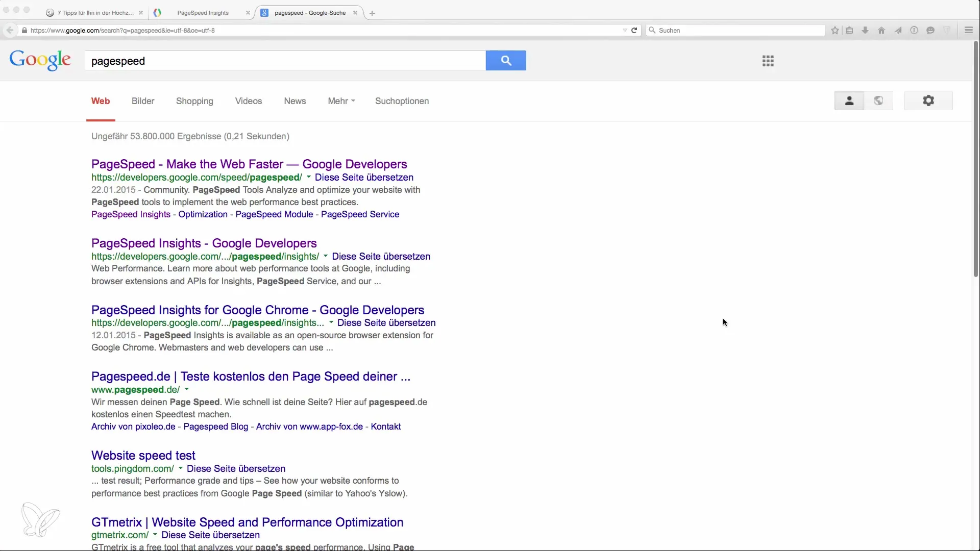The width and height of the screenshot is (980, 551).
Task: Click the address bar URL
Action: point(122,30)
